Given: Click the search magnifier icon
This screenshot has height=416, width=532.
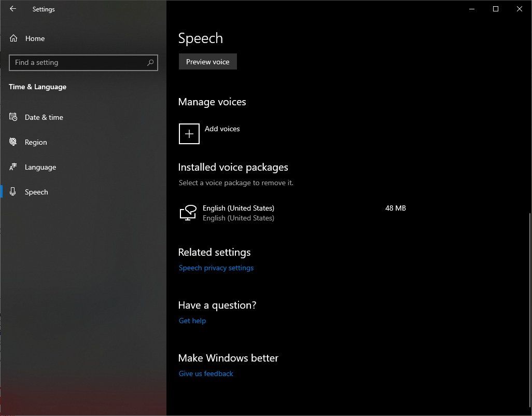Looking at the screenshot, I should (x=150, y=62).
